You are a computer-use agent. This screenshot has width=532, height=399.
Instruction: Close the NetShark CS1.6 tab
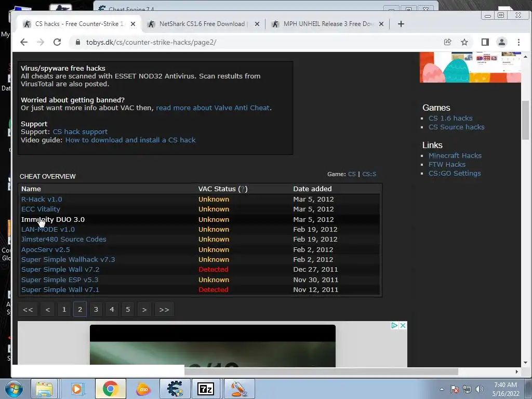[257, 24]
